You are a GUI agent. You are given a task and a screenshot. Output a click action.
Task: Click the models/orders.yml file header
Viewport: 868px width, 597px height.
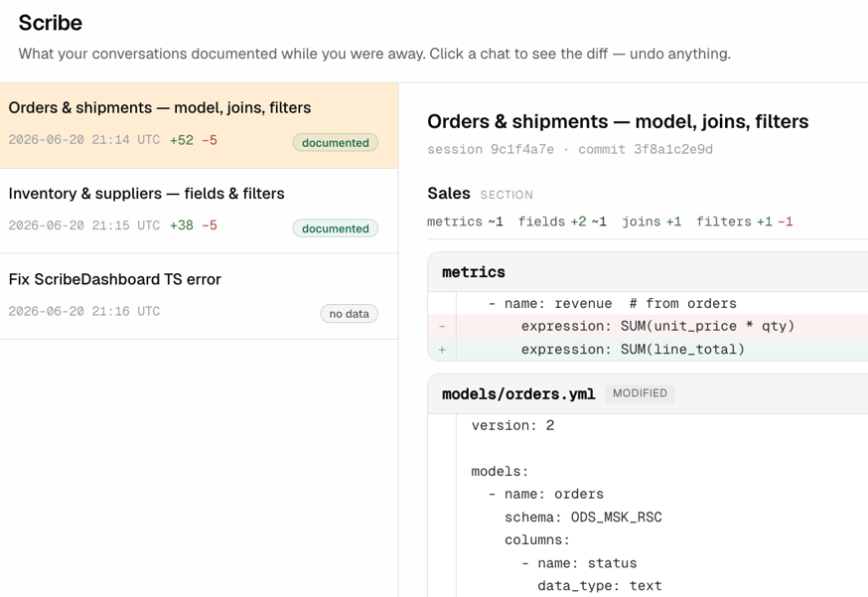tap(648, 393)
